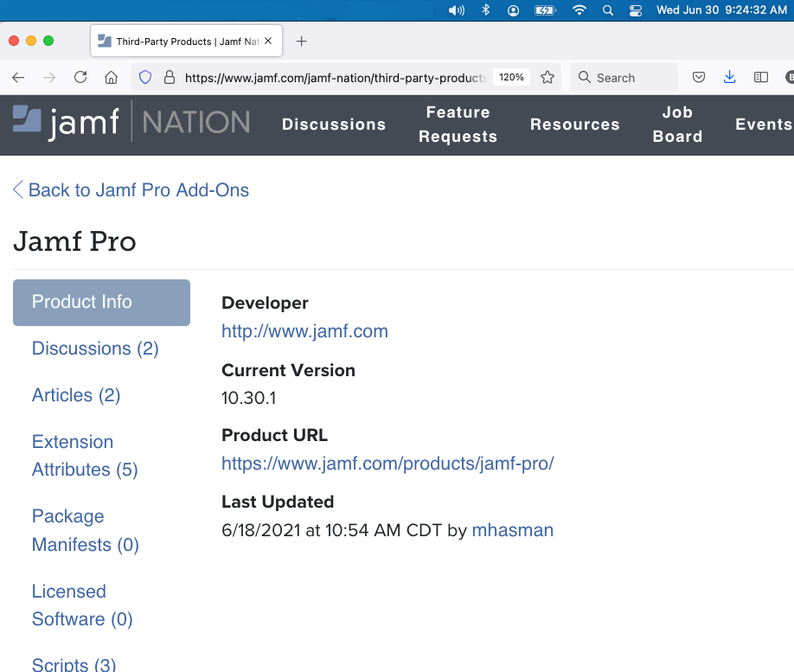Open the jamf-pro product URL link
The width and height of the screenshot is (794, 672).
pyautogui.click(x=387, y=464)
